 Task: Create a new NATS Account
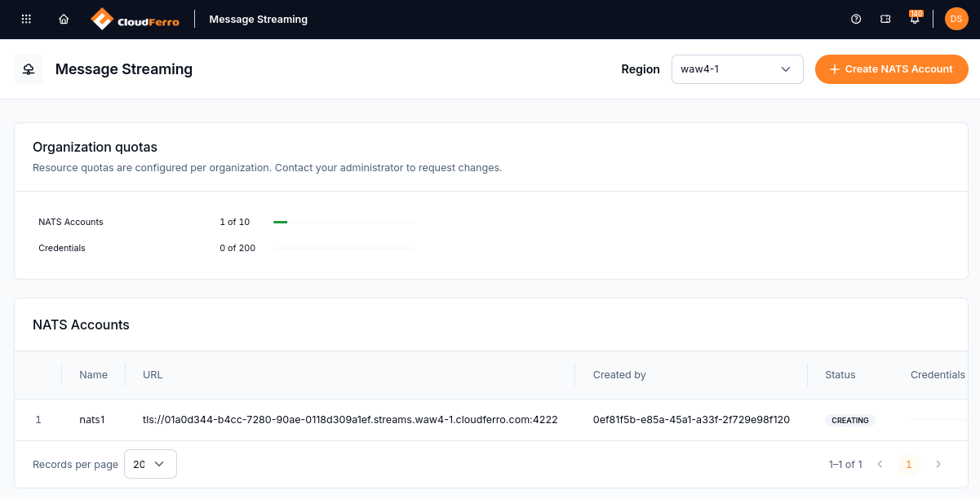coord(892,69)
